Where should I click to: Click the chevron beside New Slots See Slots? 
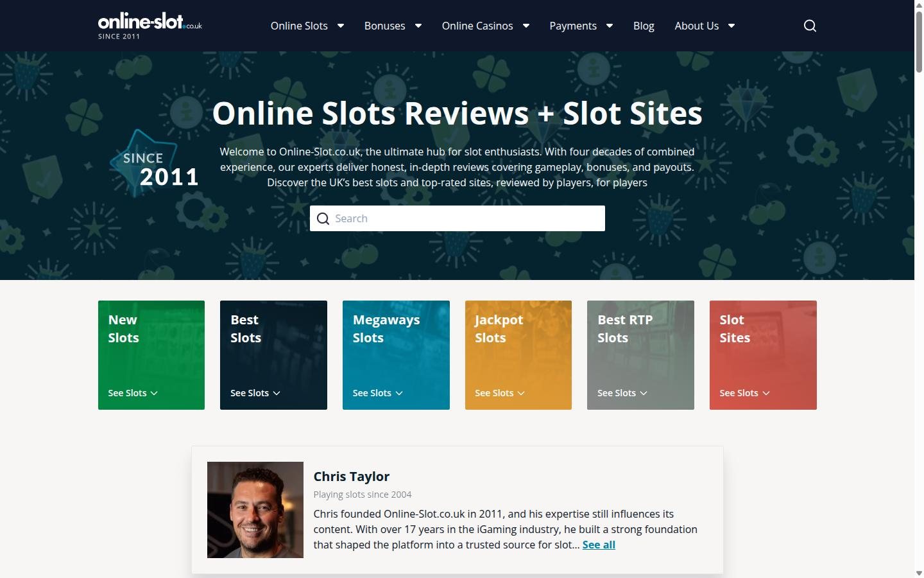154,393
